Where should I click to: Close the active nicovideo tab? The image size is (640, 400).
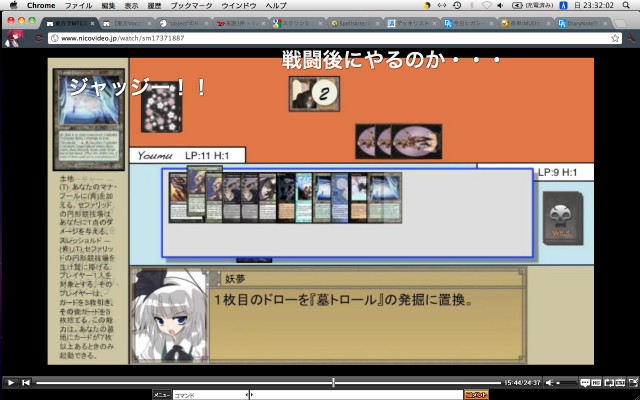92,24
